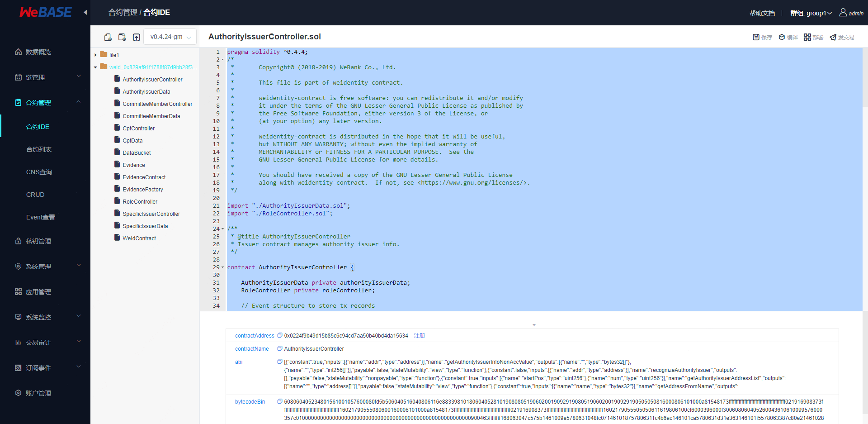This screenshot has height=424, width=868.
Task: Click the new file icon above the file tree
Action: (108, 37)
